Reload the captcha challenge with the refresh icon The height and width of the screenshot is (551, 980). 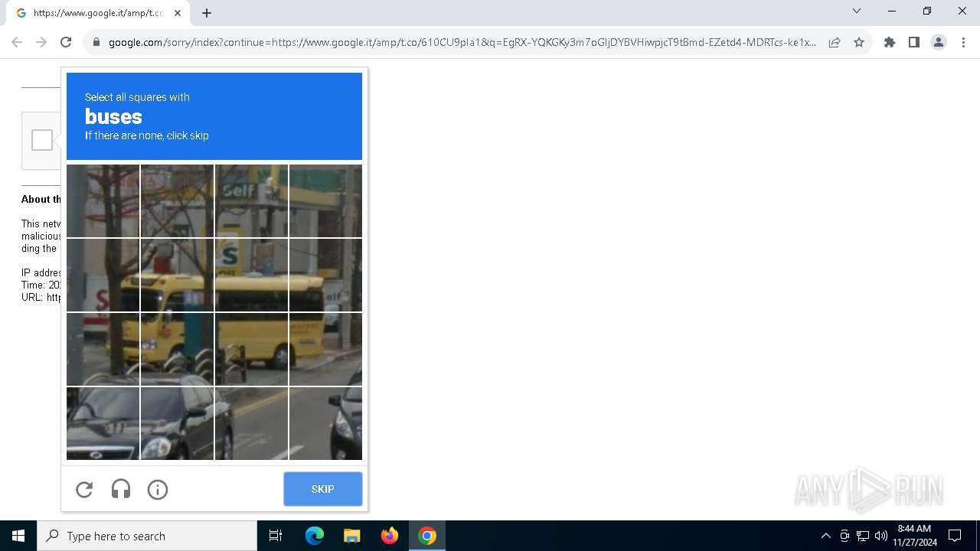84,490
